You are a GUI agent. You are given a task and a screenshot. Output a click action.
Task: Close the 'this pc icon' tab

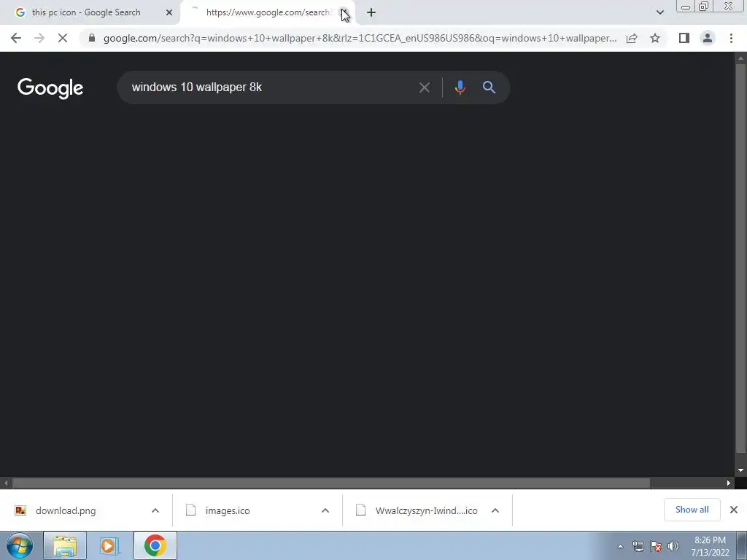click(169, 12)
